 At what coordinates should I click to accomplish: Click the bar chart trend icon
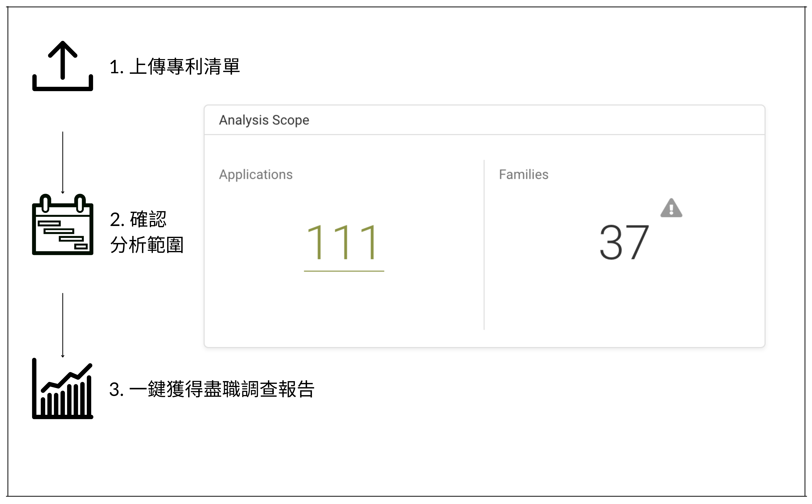click(63, 389)
